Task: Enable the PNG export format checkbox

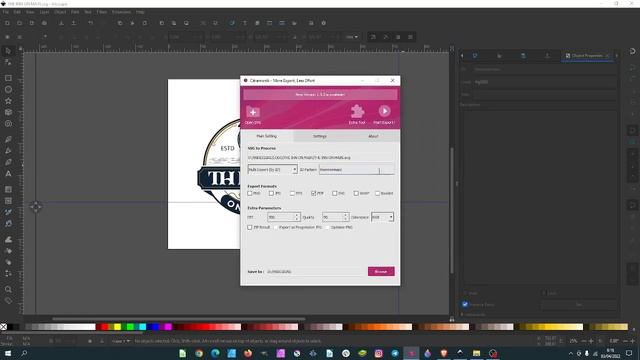Action: pyautogui.click(x=250, y=193)
